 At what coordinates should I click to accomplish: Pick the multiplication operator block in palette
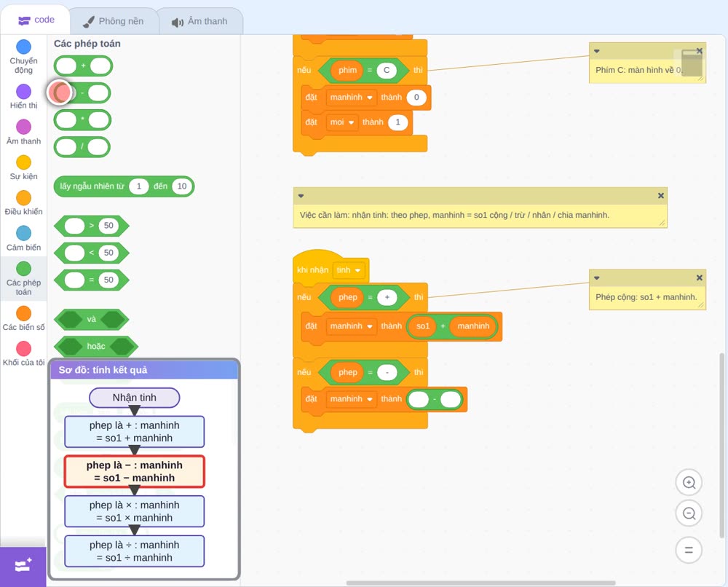[x=82, y=120]
